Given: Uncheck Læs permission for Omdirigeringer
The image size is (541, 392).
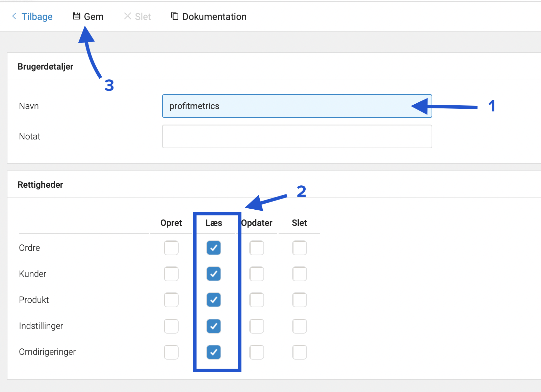Looking at the screenshot, I should pos(214,352).
